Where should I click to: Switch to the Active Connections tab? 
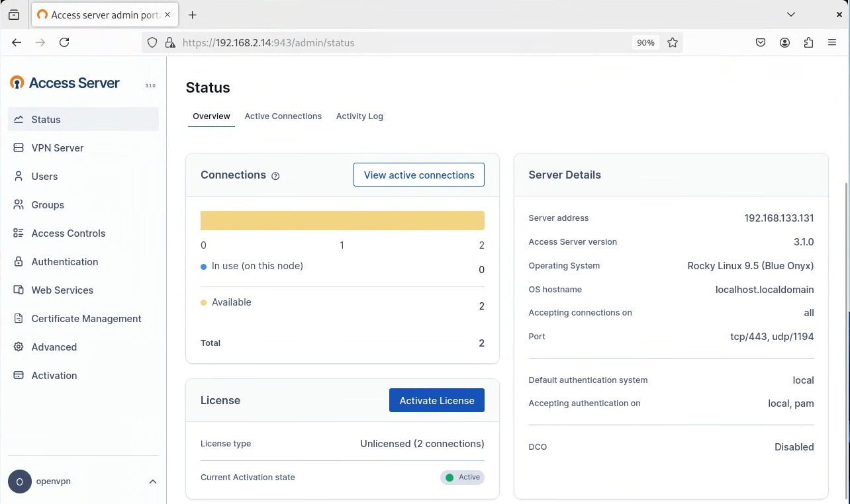(x=283, y=116)
